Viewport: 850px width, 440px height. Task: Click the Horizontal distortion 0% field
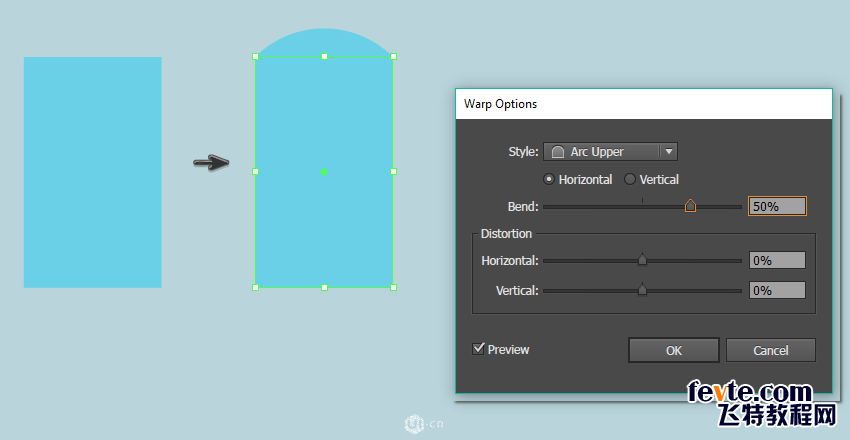pos(777,261)
